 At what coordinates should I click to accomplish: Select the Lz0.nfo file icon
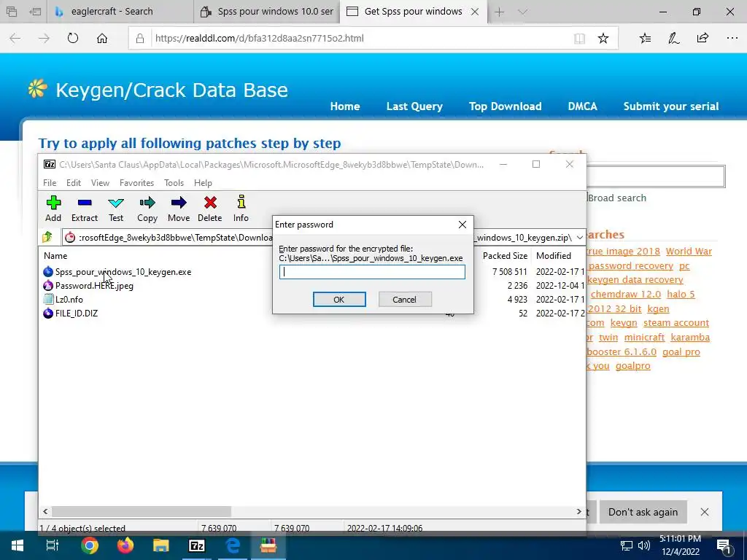coord(48,300)
